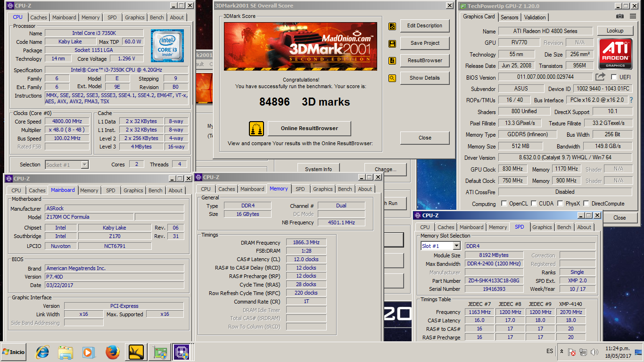Viewport: 644px width, 362px height.
Task: Click the GPU Clock value 830 MHz
Action: coord(512,169)
